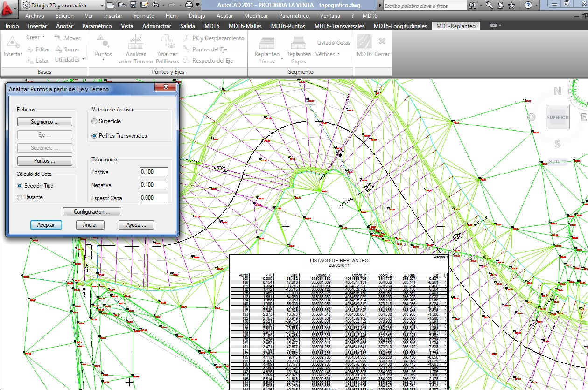Click SUPERIOR face on the ViewCube
The width and height of the screenshot is (588, 390).
pos(557,118)
